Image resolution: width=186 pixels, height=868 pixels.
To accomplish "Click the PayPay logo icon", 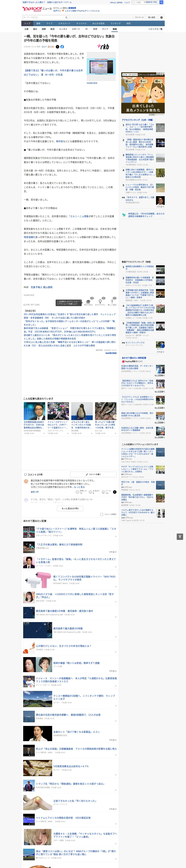I will [x=123, y=361].
